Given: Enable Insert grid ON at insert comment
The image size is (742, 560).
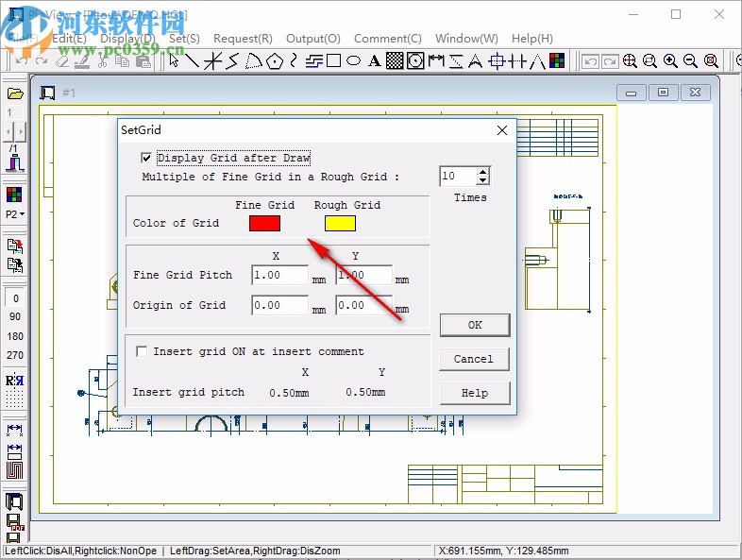Looking at the screenshot, I should pos(142,351).
